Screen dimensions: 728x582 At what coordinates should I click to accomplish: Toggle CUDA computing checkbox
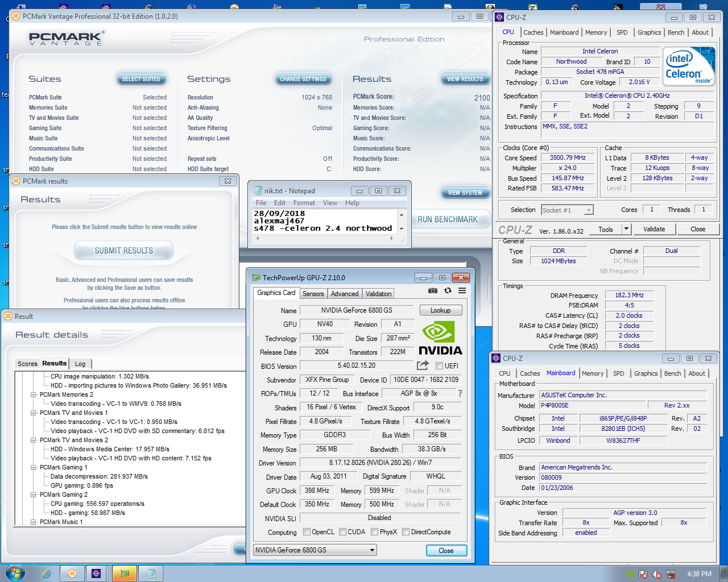pos(343,532)
